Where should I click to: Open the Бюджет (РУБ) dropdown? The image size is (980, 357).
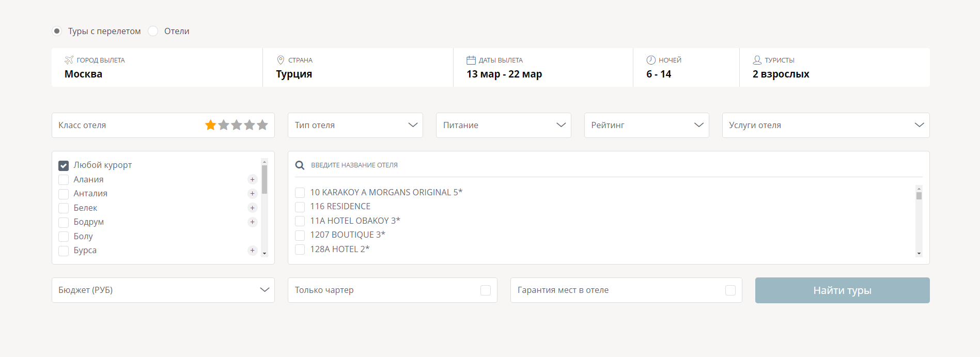point(163,290)
